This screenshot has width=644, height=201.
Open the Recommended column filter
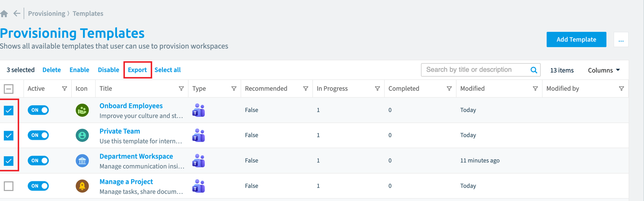pos(306,89)
